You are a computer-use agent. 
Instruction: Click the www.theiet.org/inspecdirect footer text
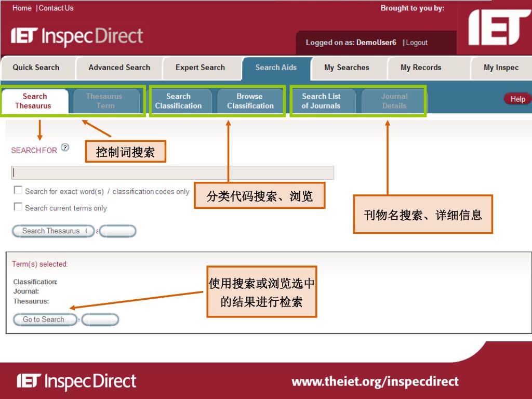pyautogui.click(x=375, y=381)
